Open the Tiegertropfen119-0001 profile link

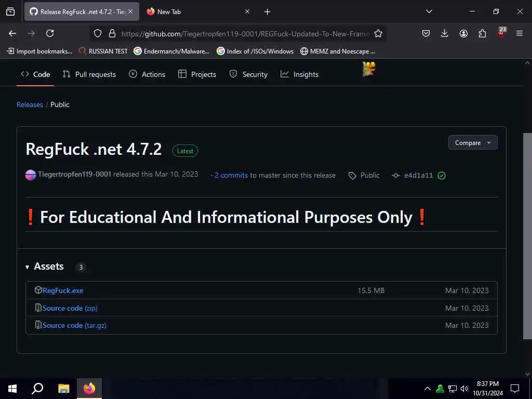click(x=75, y=174)
